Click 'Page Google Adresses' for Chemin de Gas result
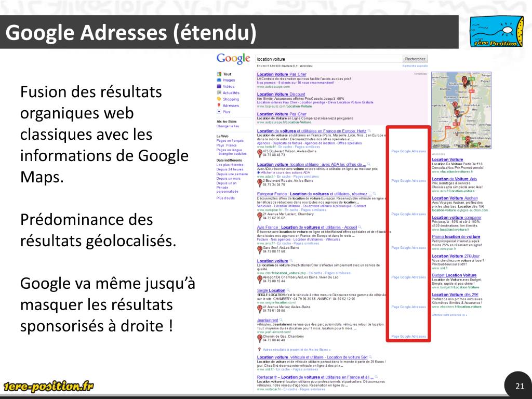Viewport: 532px width, 399px height. (x=408, y=337)
